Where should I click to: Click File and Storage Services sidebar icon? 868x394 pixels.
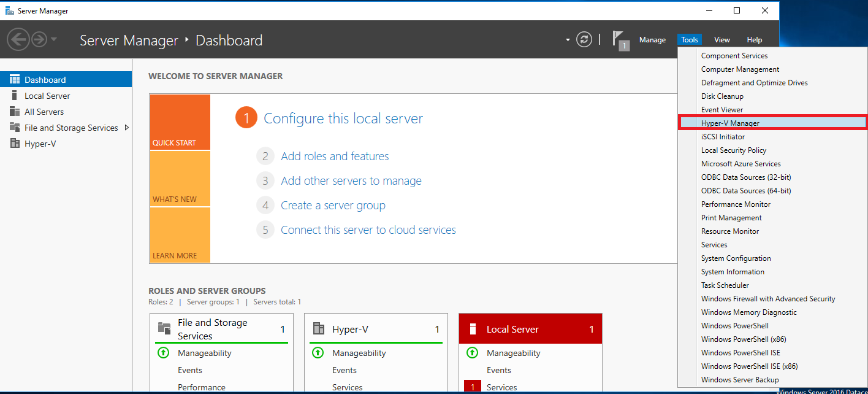click(15, 128)
